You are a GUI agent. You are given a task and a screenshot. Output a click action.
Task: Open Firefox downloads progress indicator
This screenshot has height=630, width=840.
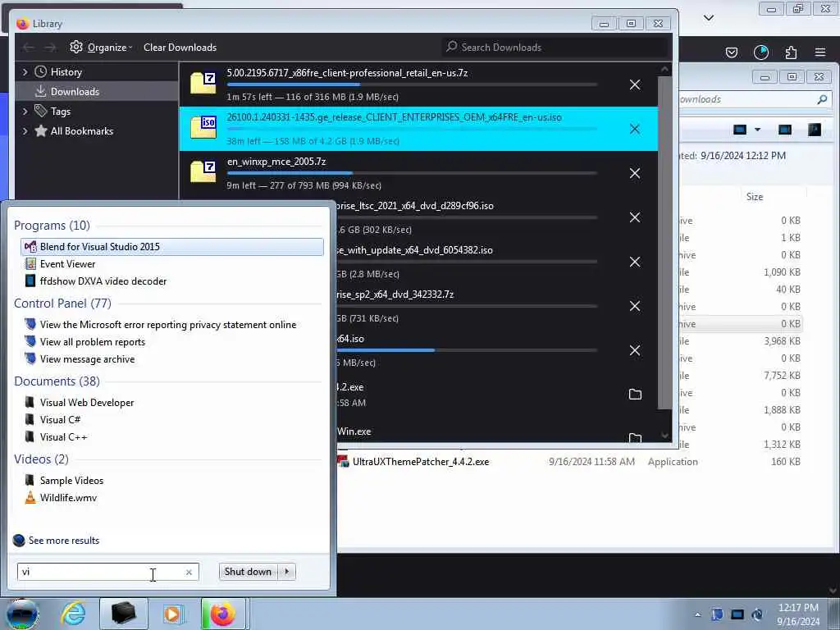click(x=760, y=52)
